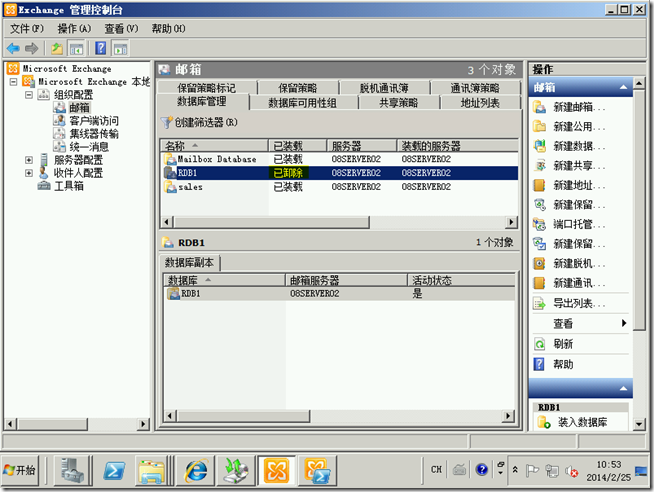The image size is (654, 492).
Task: Click the 端口托管 action icon
Action: (539, 224)
